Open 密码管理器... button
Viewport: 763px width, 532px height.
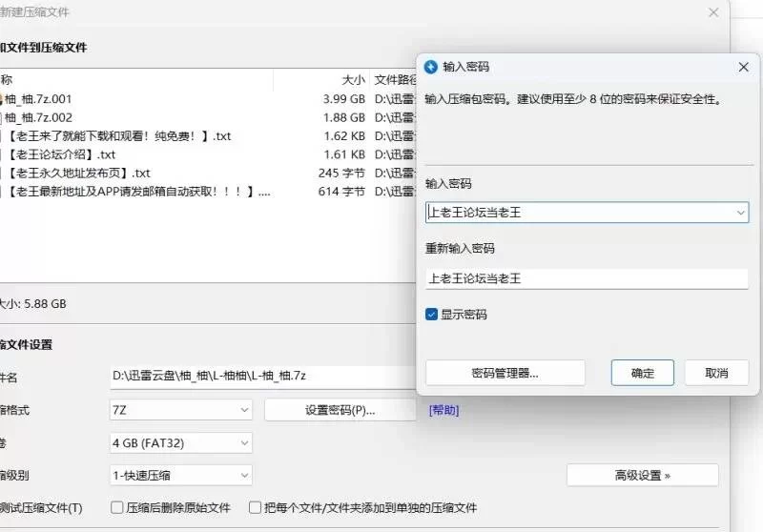(x=505, y=373)
